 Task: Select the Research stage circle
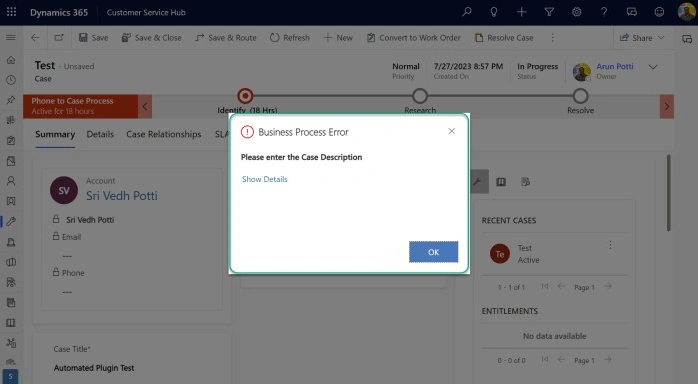click(420, 96)
